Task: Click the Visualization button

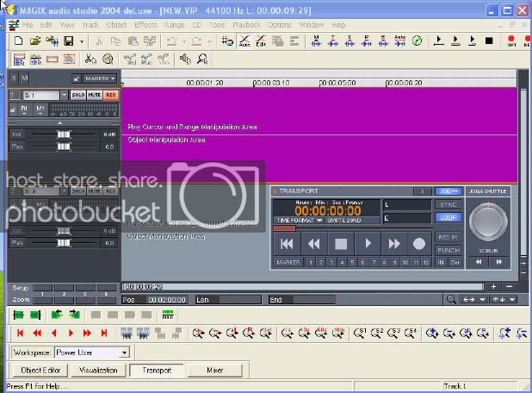Action: (x=98, y=370)
